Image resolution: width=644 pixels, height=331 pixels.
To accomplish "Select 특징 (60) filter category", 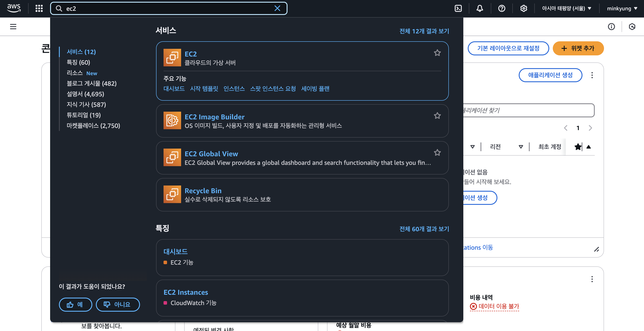I will click(78, 62).
